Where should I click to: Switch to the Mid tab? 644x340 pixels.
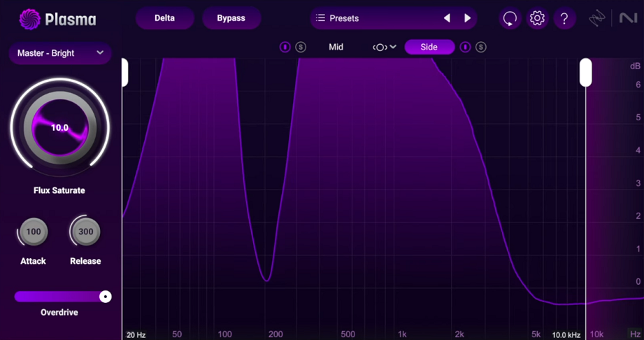336,48
